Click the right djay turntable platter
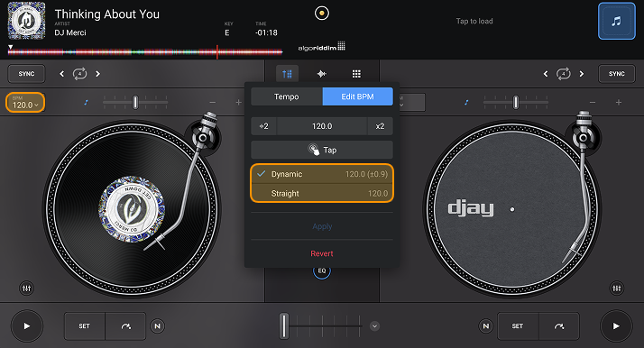This screenshot has height=348, width=644. click(x=511, y=209)
